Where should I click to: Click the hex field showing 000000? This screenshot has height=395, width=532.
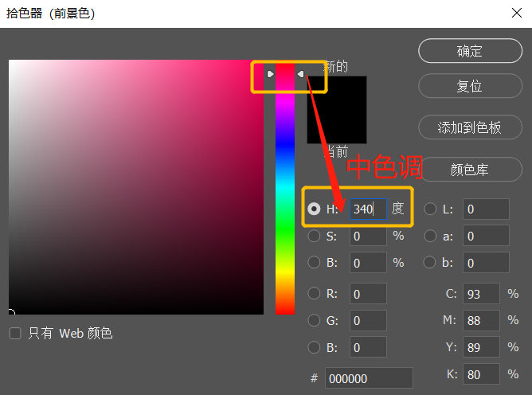click(369, 377)
